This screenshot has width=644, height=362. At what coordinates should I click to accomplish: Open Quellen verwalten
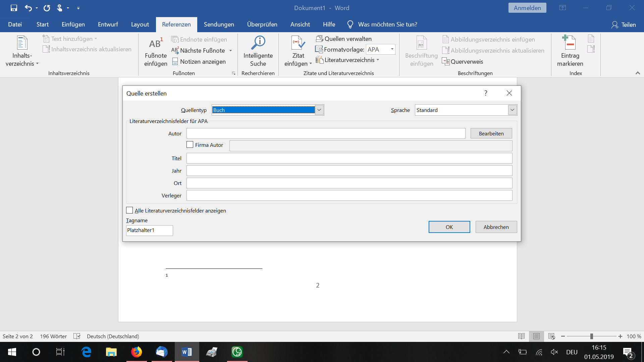[343, 39]
